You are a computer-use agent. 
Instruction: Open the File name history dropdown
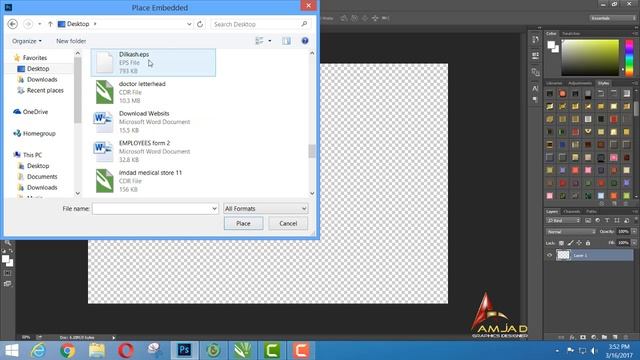[214, 209]
